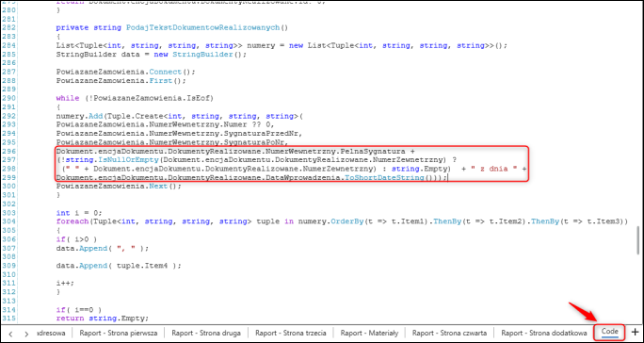Place cursor on the StringBuilder data declaration line
The height and width of the screenshot is (343, 644).
tap(152, 55)
